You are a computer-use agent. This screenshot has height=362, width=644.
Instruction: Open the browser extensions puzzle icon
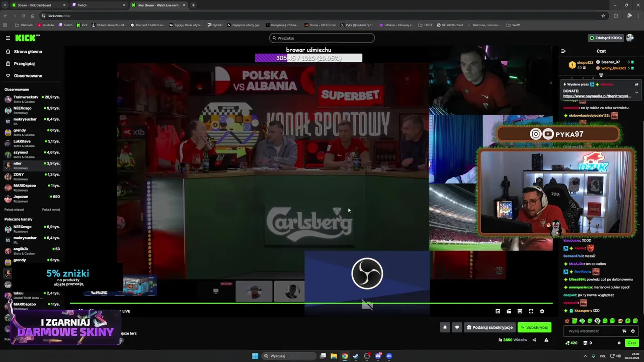[x=616, y=16]
